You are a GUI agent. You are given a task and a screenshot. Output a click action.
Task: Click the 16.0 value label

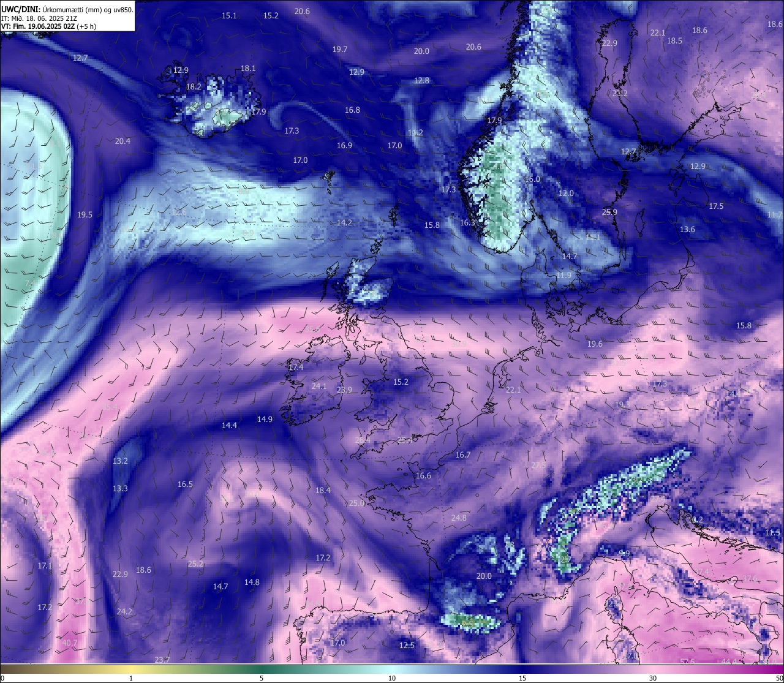pos(532,179)
